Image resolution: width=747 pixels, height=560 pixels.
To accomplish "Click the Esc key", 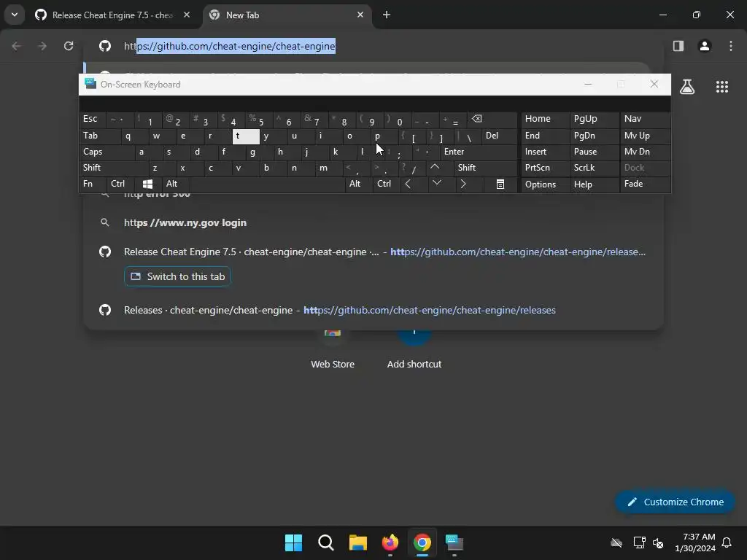I will (x=93, y=119).
